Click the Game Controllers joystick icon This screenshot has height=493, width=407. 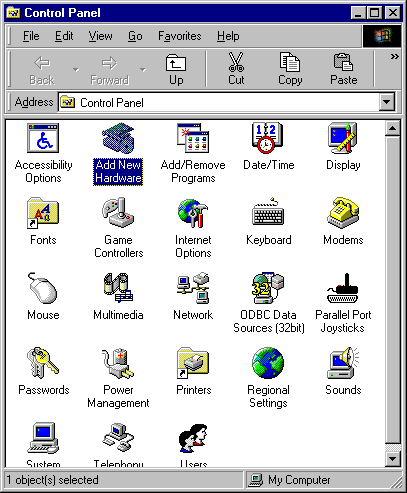point(118,213)
